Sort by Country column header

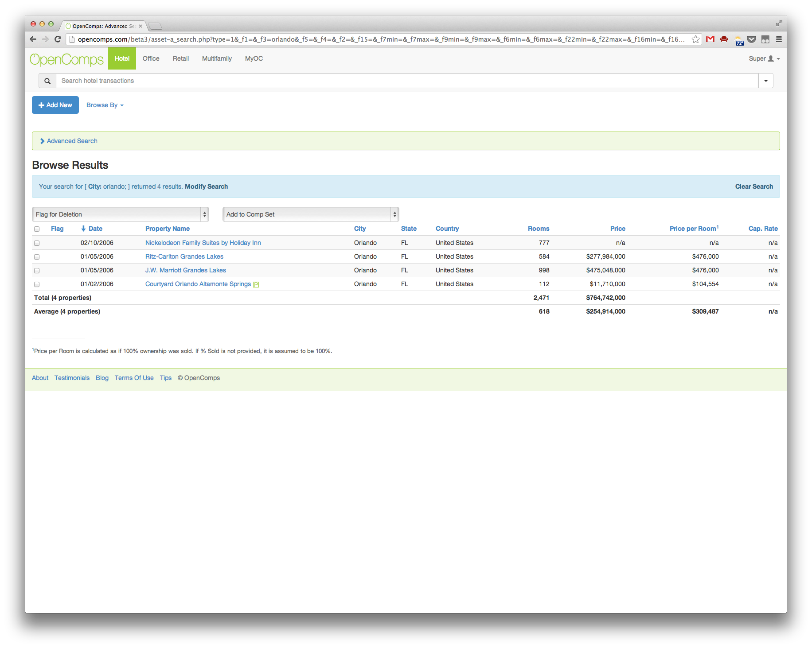point(447,229)
